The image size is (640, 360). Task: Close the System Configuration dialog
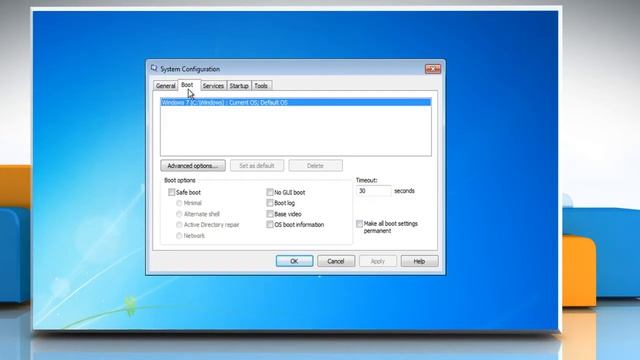433,69
